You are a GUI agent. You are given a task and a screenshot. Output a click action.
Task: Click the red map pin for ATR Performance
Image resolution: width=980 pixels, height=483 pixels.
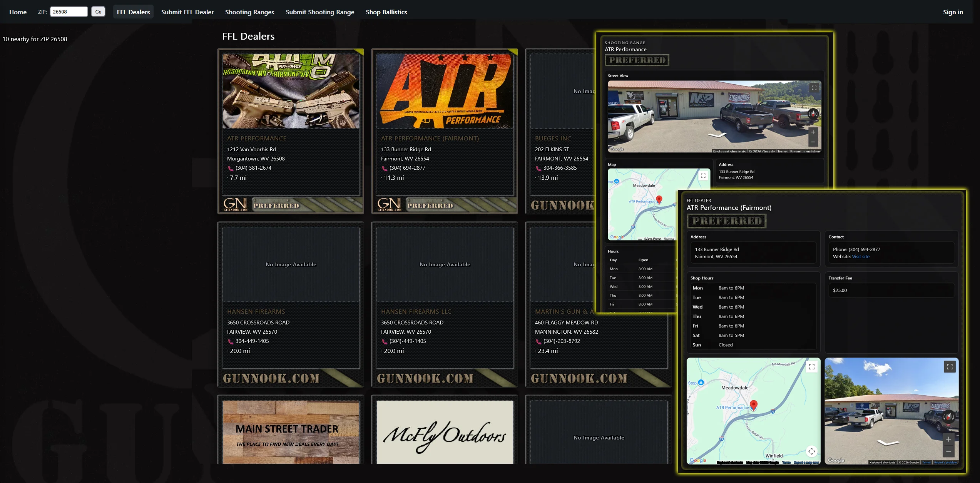(x=754, y=404)
